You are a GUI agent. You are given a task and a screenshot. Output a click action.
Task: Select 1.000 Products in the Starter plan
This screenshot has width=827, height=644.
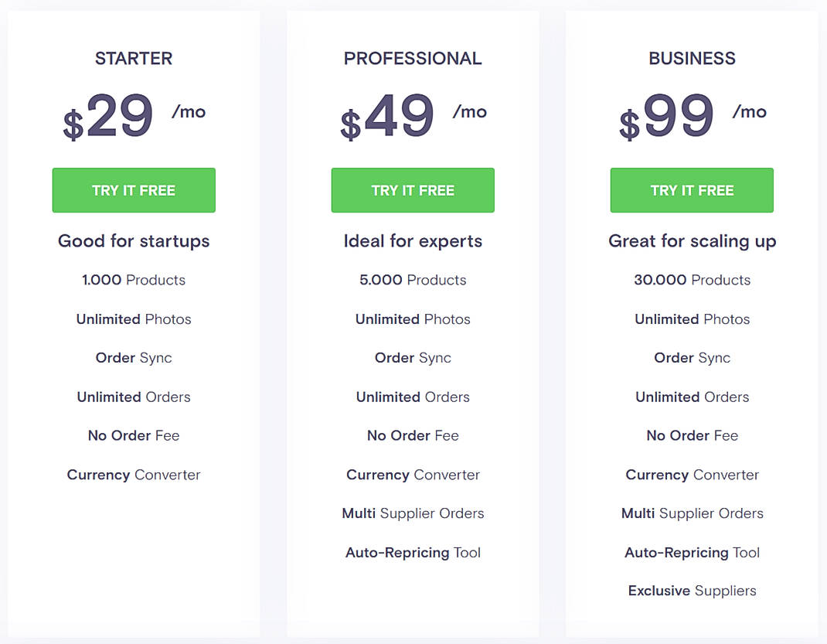133,280
